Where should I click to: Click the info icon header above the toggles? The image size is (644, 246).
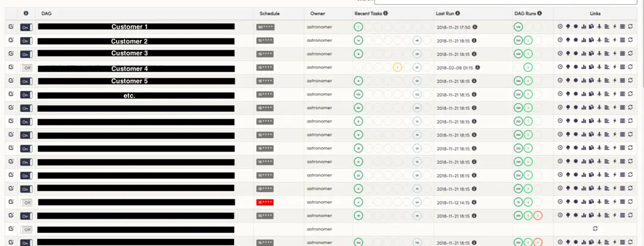(x=26, y=13)
